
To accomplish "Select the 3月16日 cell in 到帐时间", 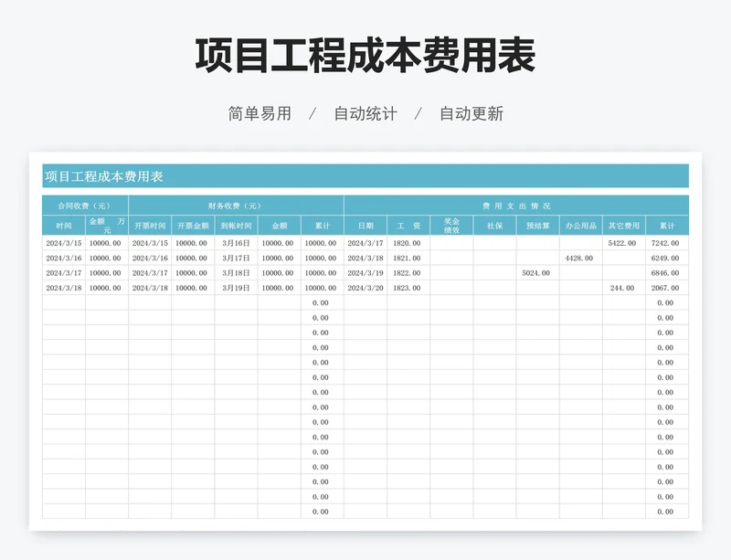I will [x=236, y=243].
